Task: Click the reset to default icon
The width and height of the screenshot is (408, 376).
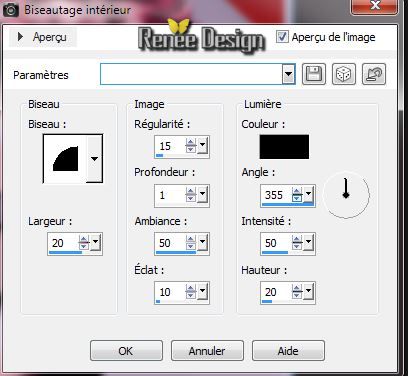Action: (x=374, y=74)
